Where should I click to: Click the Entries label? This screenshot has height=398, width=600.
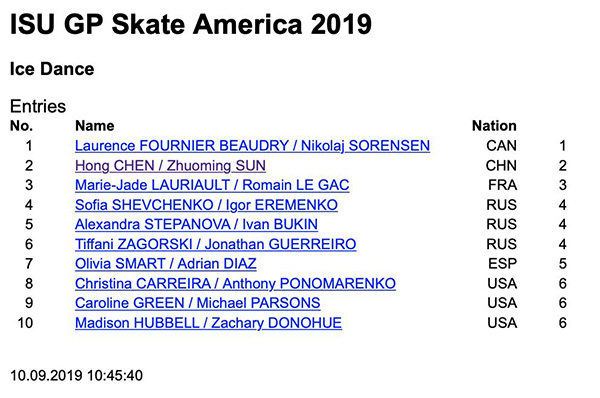[38, 106]
